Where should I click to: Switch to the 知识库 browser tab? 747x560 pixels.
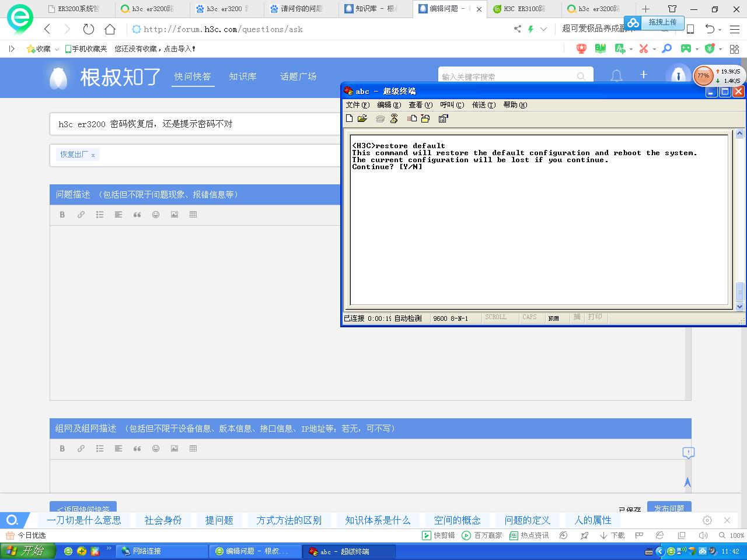click(375, 9)
